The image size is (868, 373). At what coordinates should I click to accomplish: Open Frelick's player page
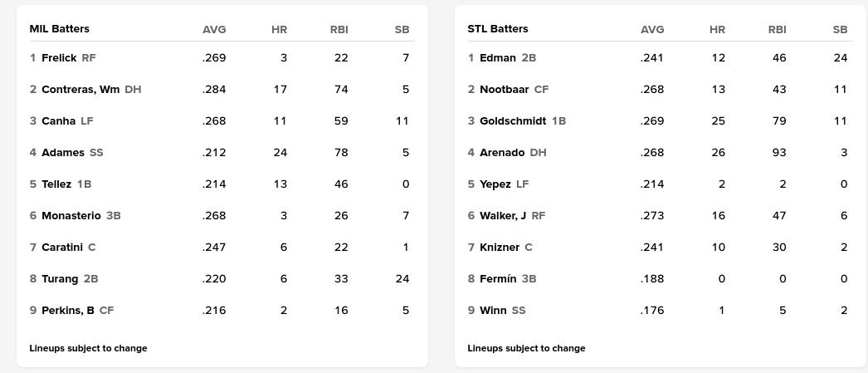[x=59, y=58]
